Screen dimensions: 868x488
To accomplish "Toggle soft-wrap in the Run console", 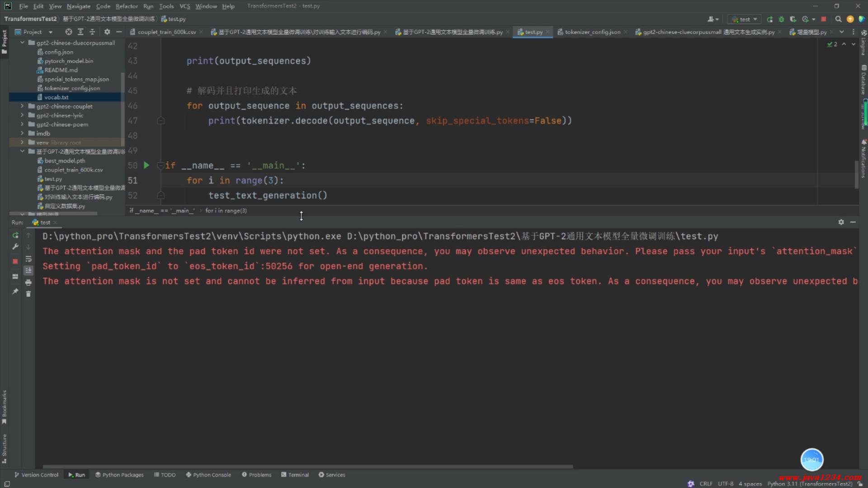I will [x=28, y=259].
